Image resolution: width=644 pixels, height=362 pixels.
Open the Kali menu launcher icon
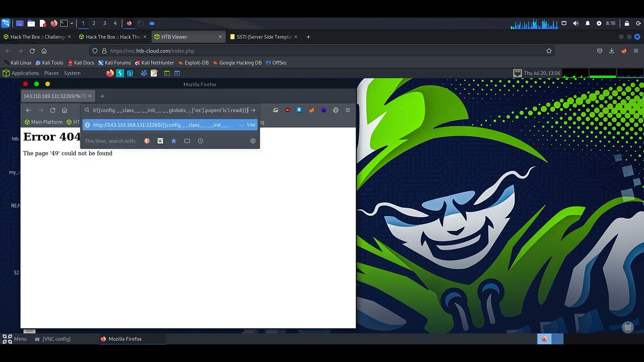(6, 23)
